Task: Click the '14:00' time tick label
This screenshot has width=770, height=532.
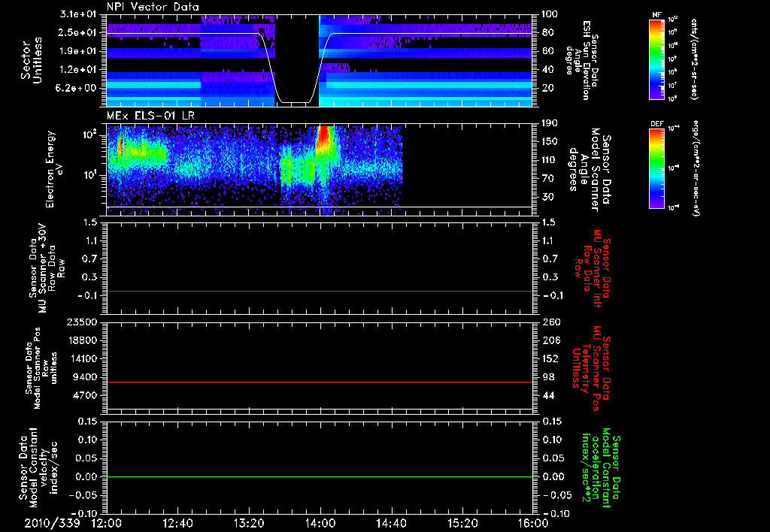Action: point(320,523)
